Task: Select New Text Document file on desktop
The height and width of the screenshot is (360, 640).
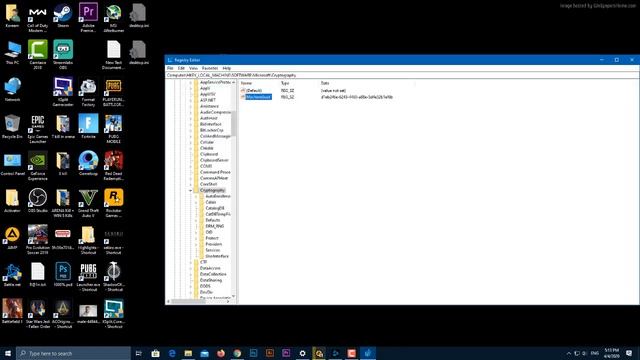Action: tap(113, 54)
